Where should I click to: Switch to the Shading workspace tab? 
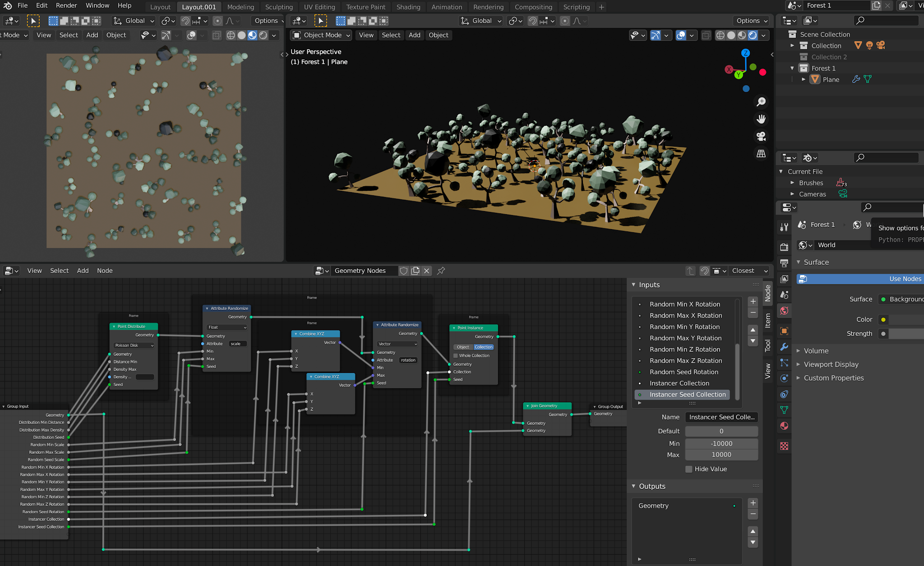(408, 7)
